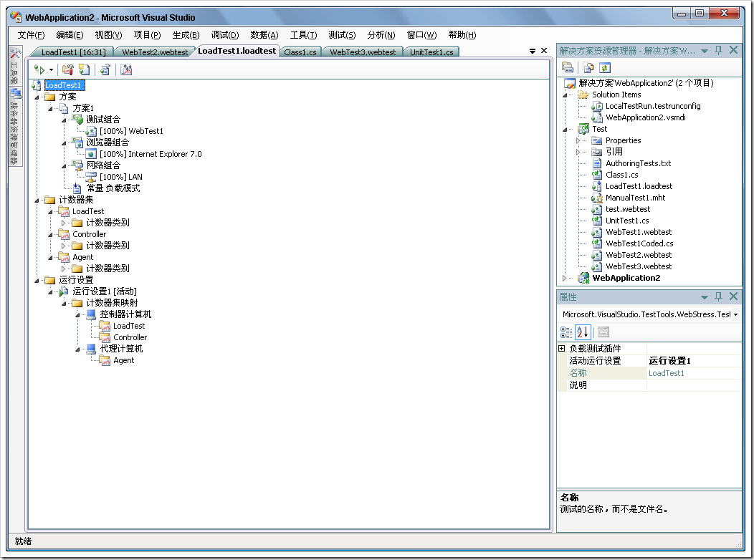This screenshot has height=560, width=754.
Task: Switch to the LoadTest1 [16:31] tab
Action: click(x=74, y=52)
